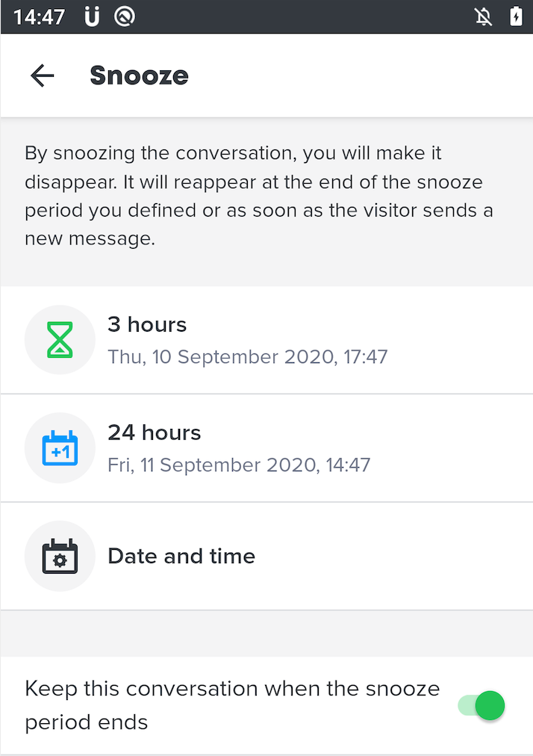Tap the date Thu, 10 September 2020, 17:47

pos(248,357)
